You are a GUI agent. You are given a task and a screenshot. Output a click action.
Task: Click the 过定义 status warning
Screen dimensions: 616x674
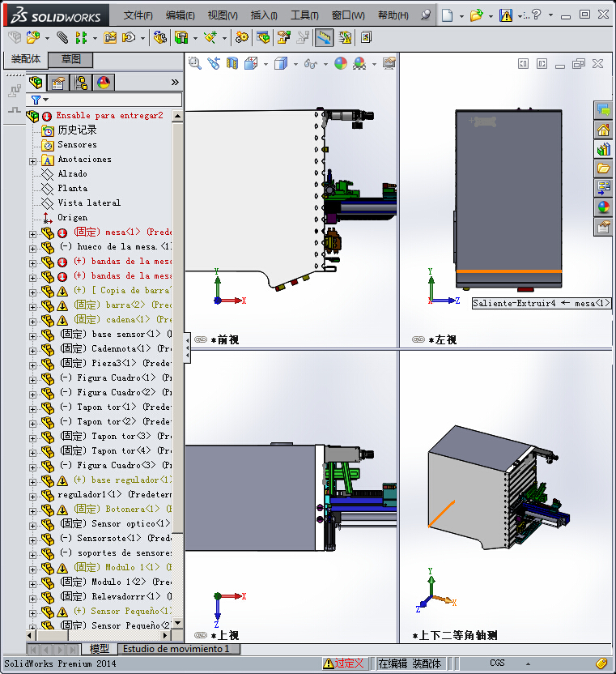[x=343, y=663]
